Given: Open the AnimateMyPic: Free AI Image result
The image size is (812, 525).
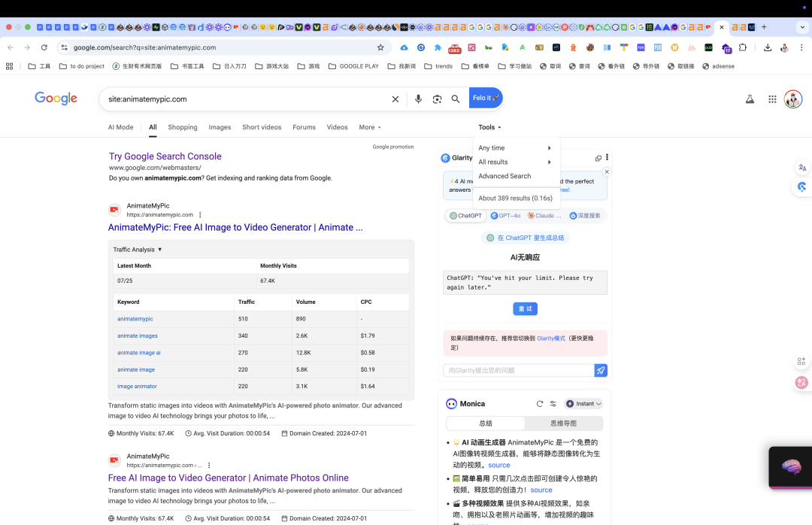Looking at the screenshot, I should (x=235, y=227).
